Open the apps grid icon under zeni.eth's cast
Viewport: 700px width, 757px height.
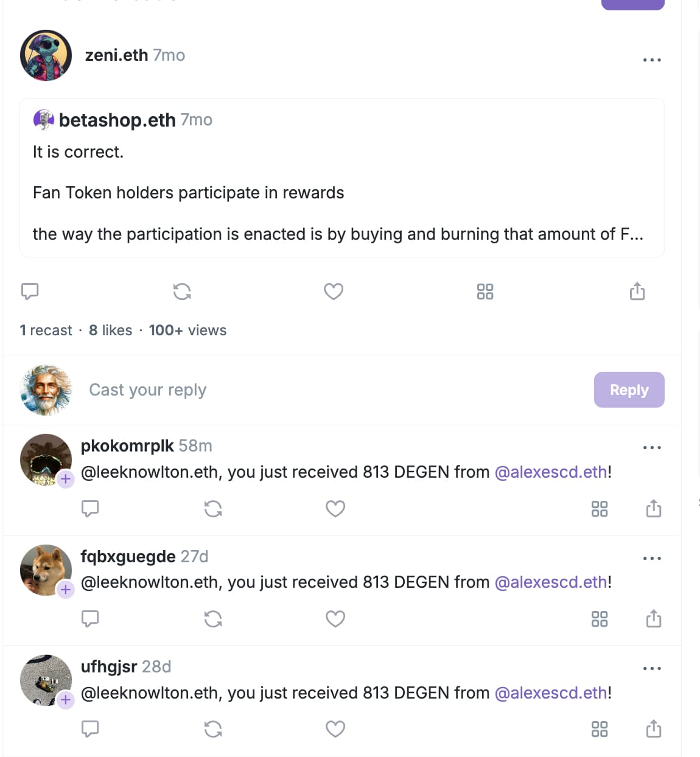coord(485,291)
